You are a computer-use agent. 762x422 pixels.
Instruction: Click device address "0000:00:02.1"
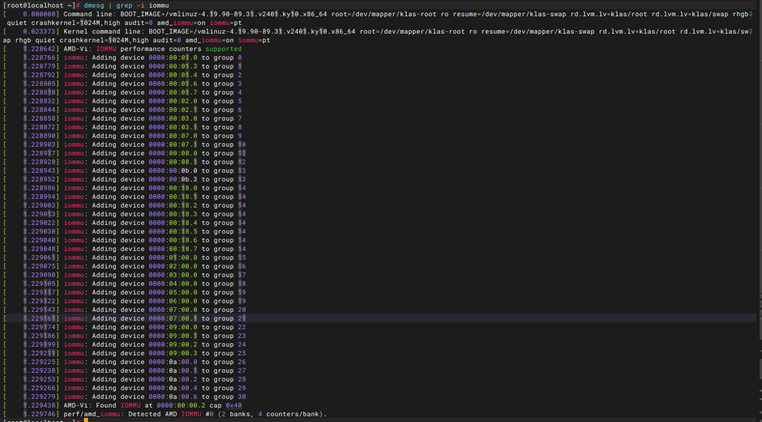pos(173,110)
